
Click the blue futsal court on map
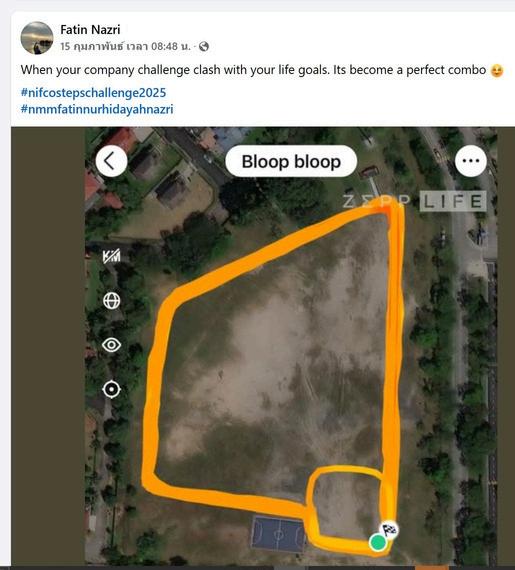pos(278,534)
